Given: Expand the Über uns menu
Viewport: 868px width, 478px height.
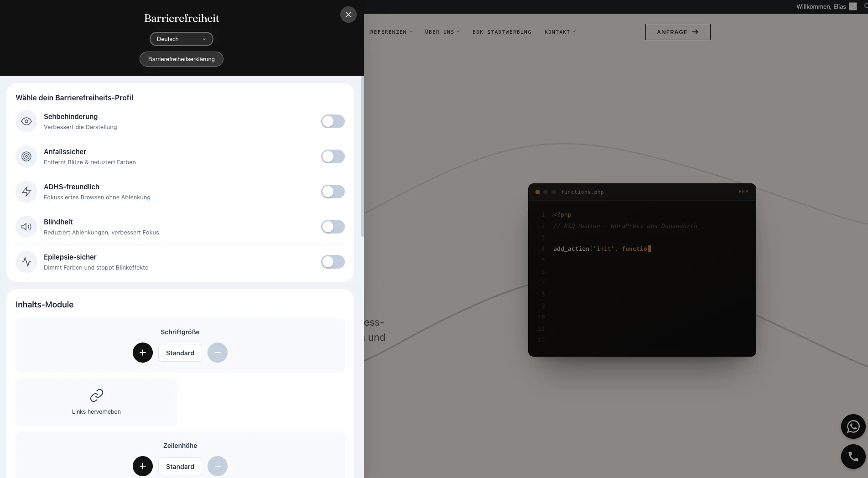Looking at the screenshot, I should pos(442,32).
